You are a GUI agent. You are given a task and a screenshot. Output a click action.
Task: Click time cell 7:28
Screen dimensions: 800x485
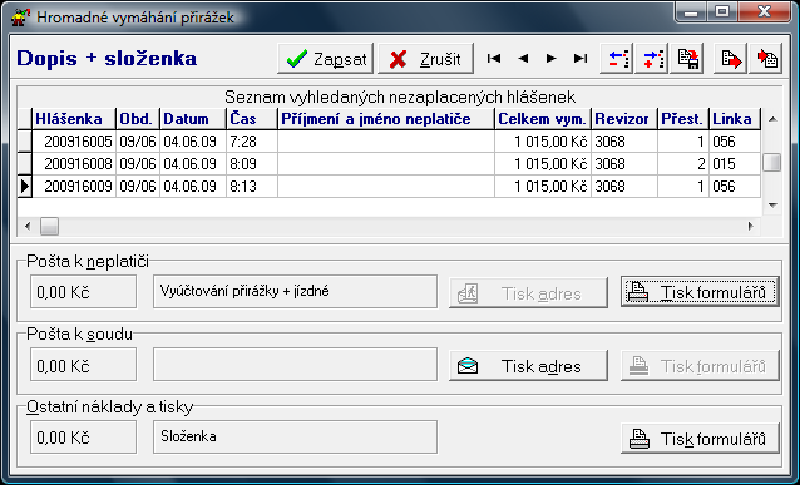pos(252,141)
